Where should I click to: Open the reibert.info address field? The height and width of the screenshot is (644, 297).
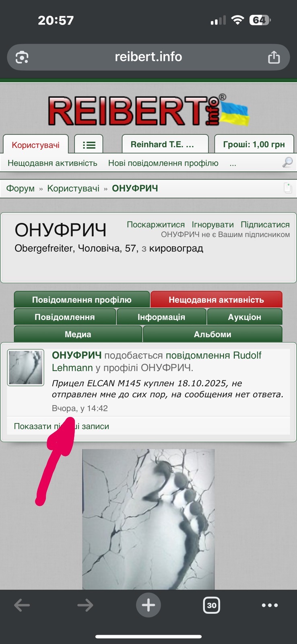[x=148, y=57]
